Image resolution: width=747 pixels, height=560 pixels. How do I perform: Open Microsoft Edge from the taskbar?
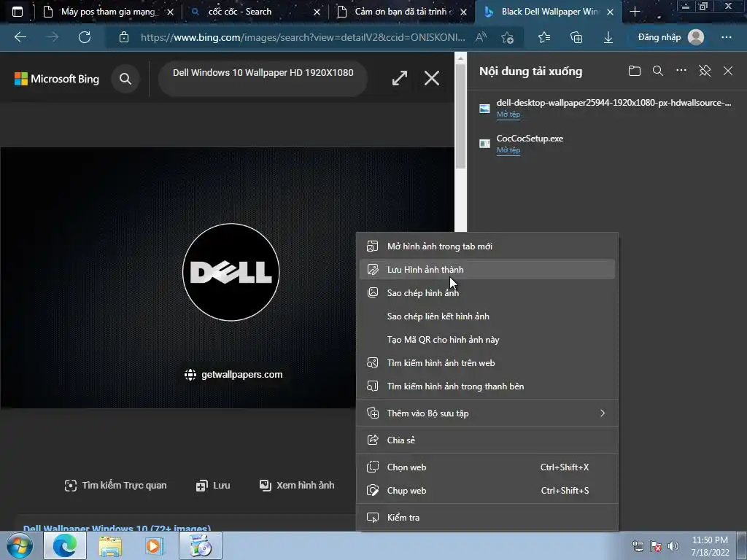[x=65, y=545]
